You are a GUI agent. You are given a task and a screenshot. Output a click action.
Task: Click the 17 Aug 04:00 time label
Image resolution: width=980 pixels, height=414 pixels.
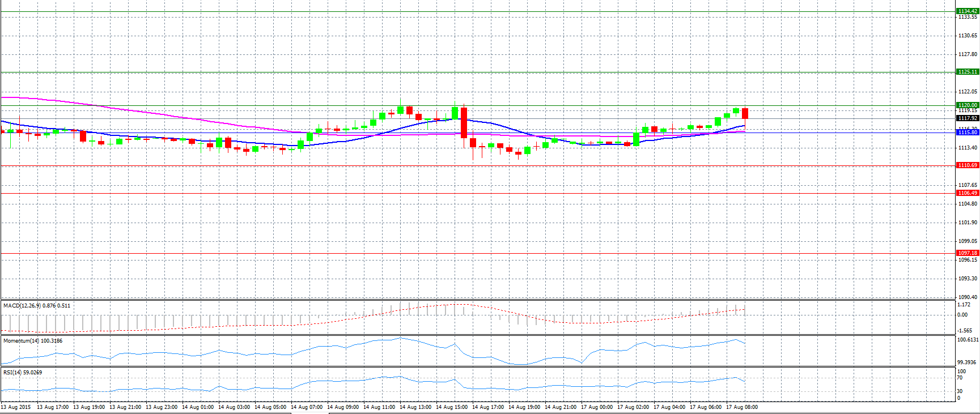tap(669, 407)
